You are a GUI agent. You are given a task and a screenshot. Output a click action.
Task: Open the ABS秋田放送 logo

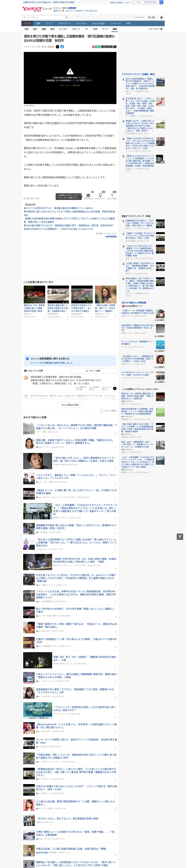pos(104,47)
